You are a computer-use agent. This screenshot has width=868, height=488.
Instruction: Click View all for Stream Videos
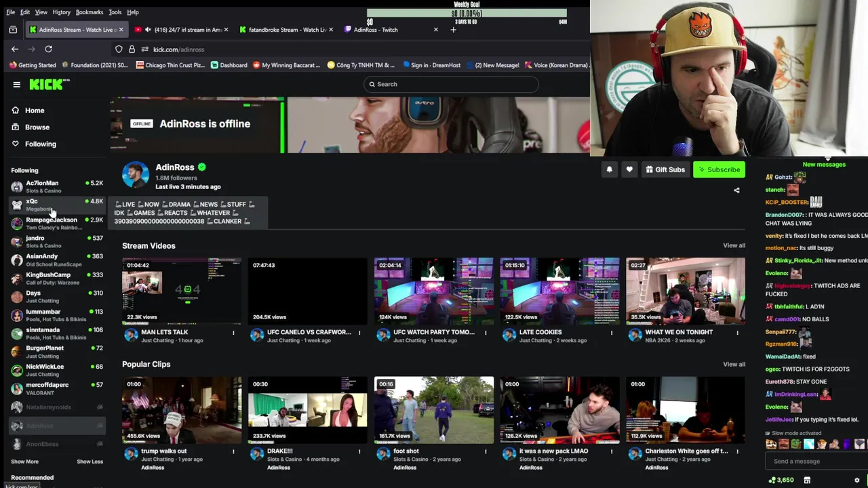pos(734,245)
